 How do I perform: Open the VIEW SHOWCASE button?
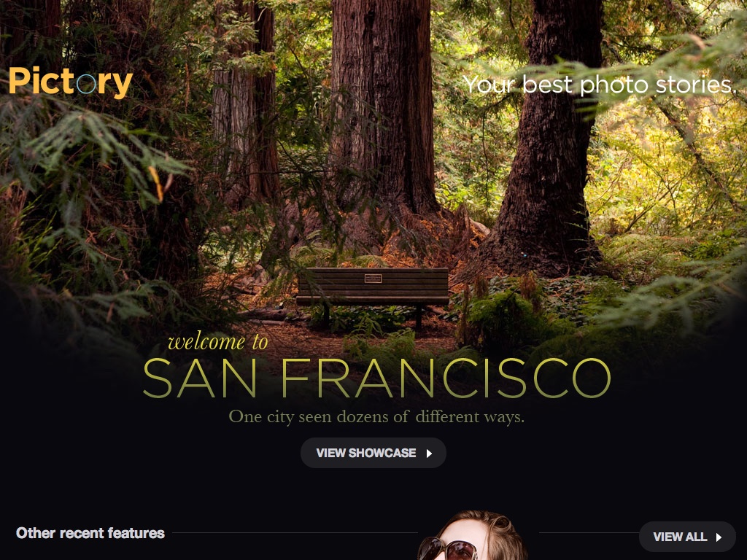pyautogui.click(x=373, y=453)
